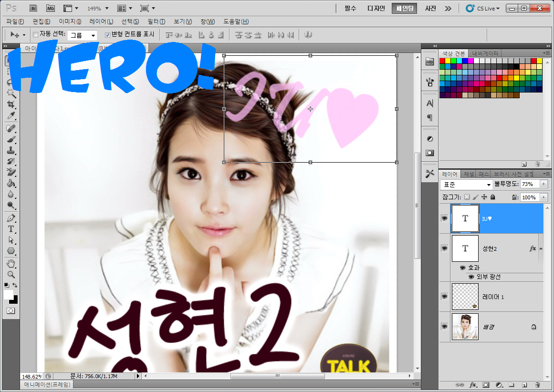Open the Adjustments panel icon
This screenshot has width=554, height=392.
coord(429,139)
